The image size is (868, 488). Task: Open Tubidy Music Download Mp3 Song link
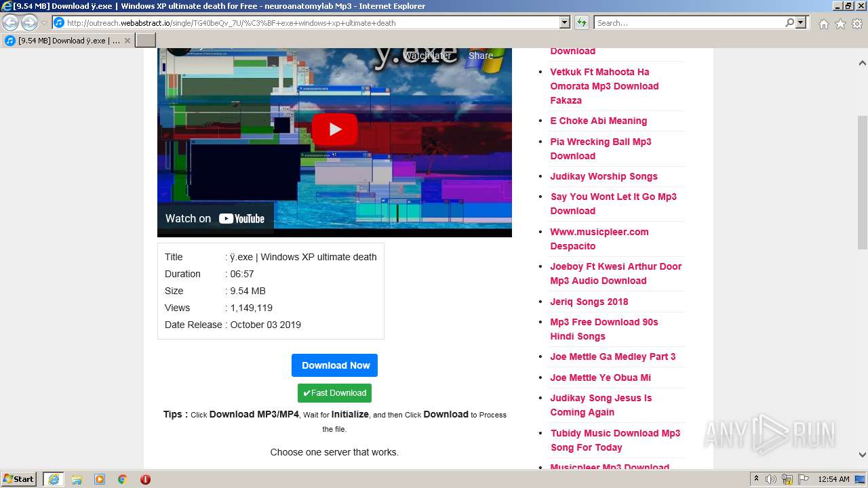(x=615, y=440)
